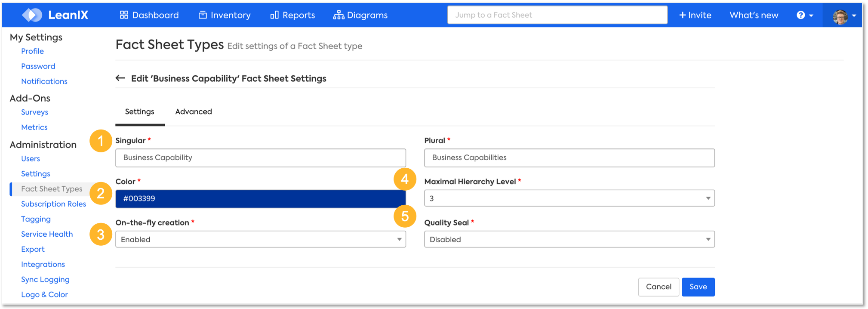Open the user avatar menu
868x309 pixels.
point(844,16)
